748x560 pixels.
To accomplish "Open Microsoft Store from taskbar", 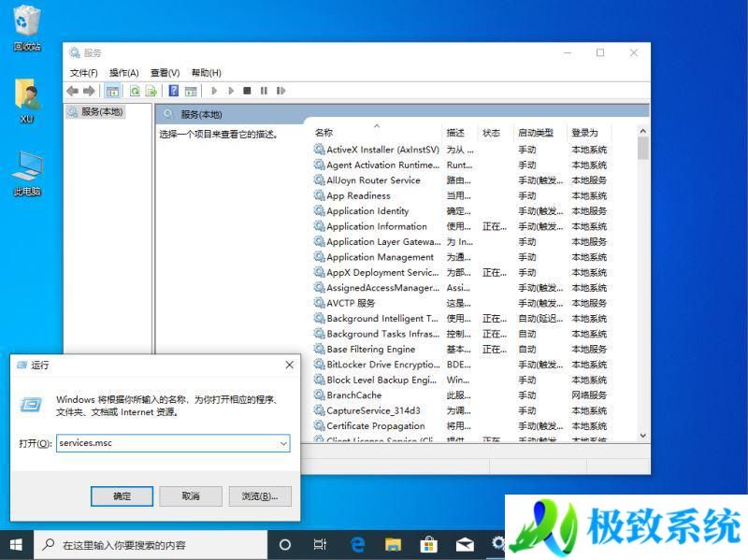I will tap(429, 545).
